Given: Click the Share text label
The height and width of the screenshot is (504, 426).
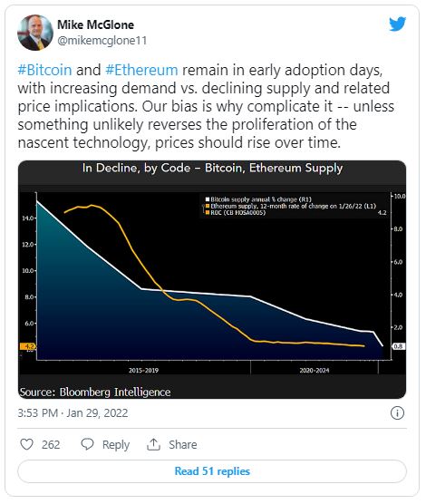Looking at the screenshot, I should 182,444.
